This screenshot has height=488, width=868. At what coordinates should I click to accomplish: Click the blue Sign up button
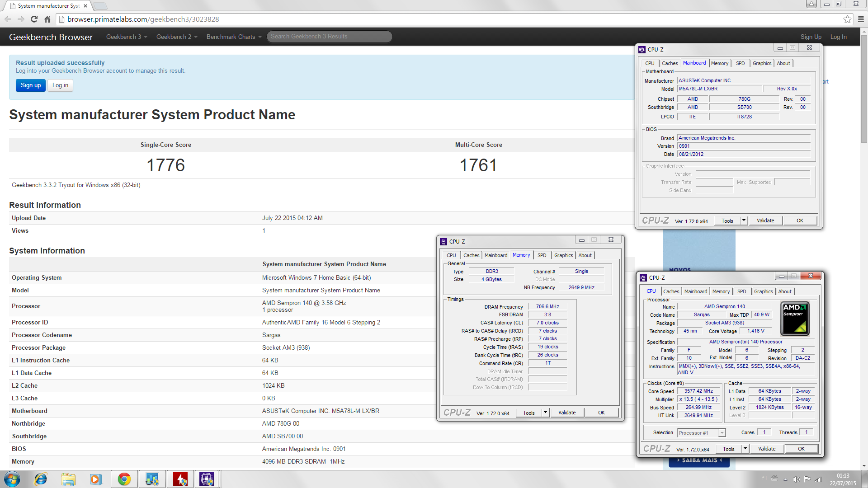point(31,85)
